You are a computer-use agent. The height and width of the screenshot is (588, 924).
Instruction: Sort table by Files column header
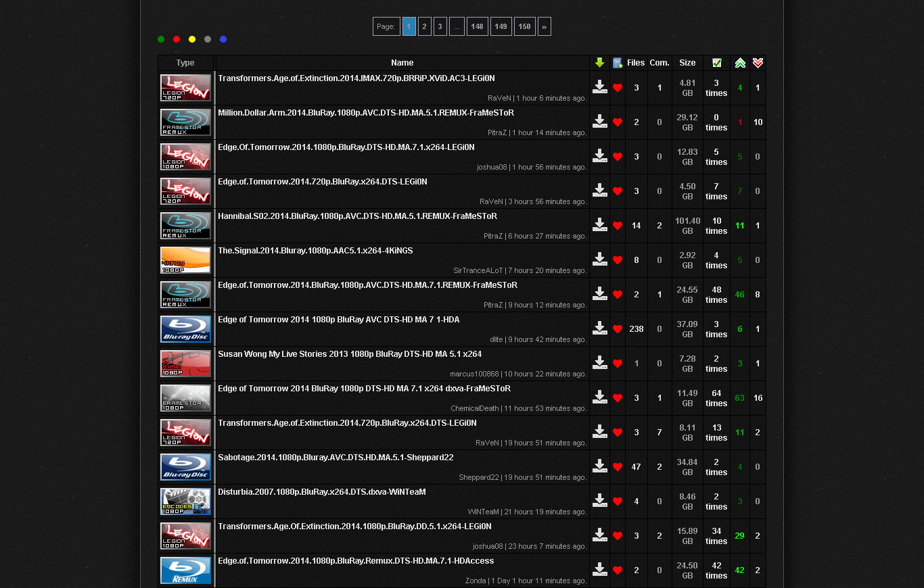click(x=636, y=63)
